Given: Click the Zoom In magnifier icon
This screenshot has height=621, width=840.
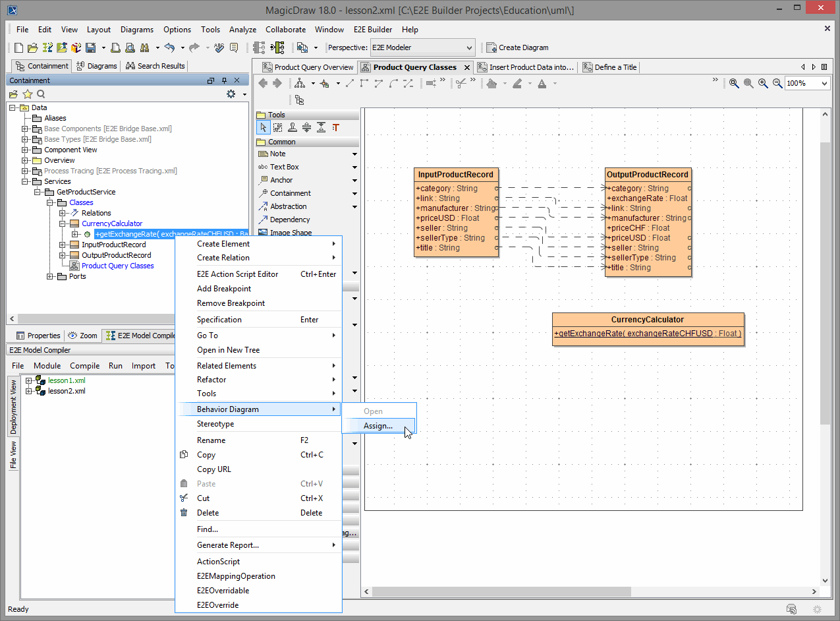Looking at the screenshot, I should point(763,83).
